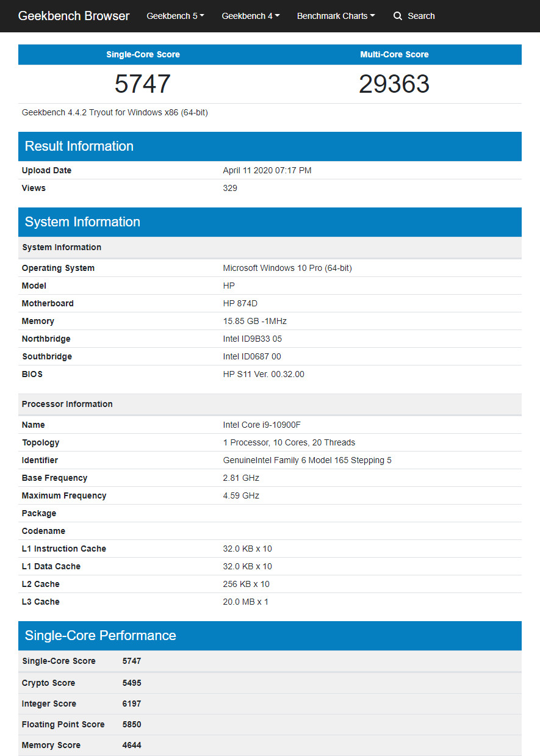Click the Floating Point Score value 5850

pos(132,724)
